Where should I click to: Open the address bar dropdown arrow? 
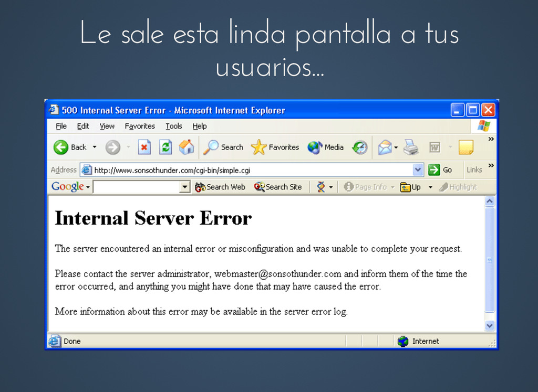(x=418, y=169)
